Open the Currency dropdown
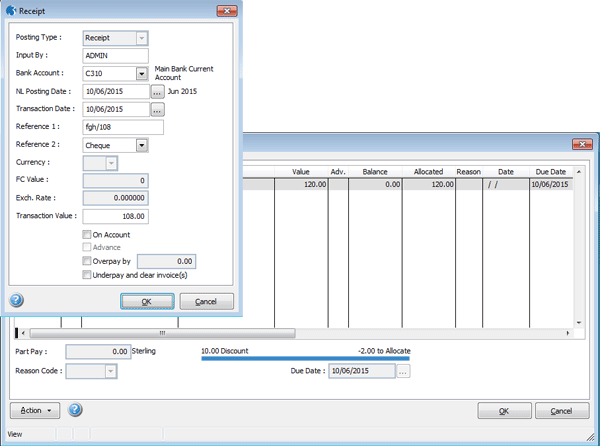Image resolution: width=600 pixels, height=446 pixels. point(111,163)
